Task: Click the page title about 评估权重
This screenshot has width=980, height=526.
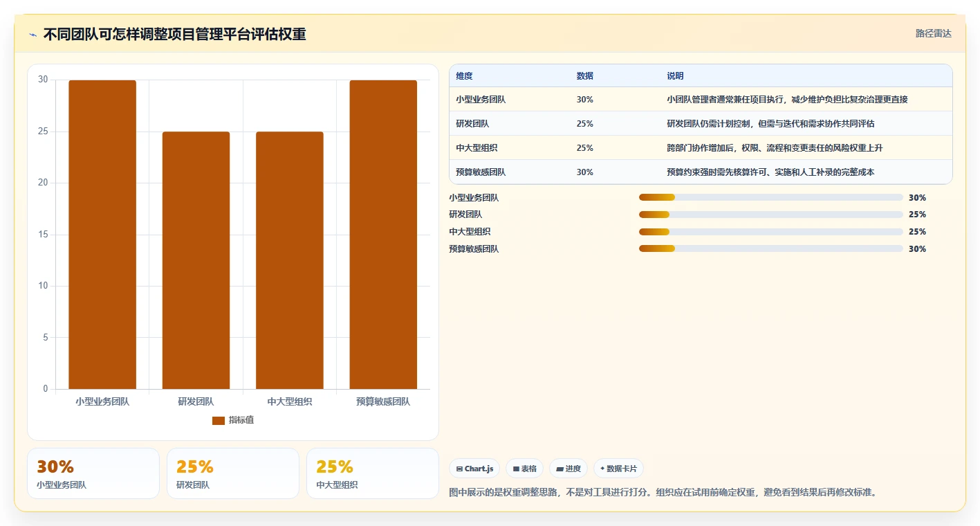Action: tap(175, 35)
